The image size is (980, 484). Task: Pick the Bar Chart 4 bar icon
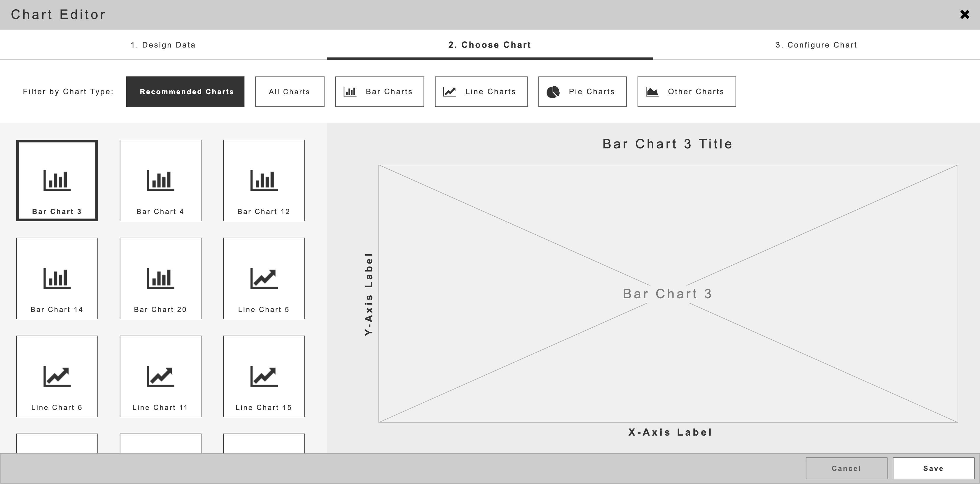pyautogui.click(x=160, y=180)
